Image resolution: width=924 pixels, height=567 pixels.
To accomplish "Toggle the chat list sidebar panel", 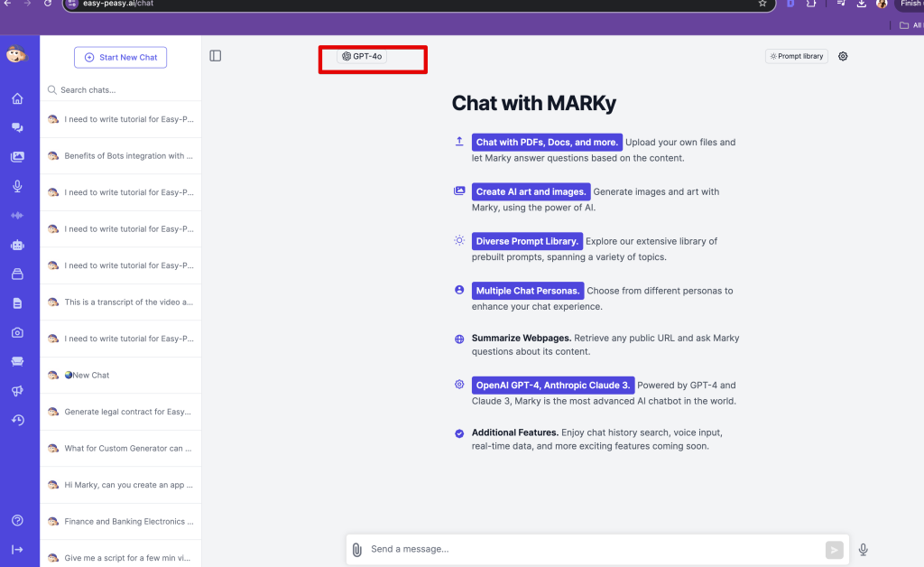I will [x=215, y=56].
